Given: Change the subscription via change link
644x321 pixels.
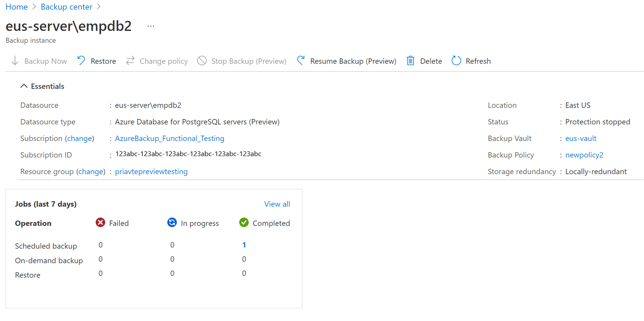Looking at the screenshot, I should click(79, 138).
